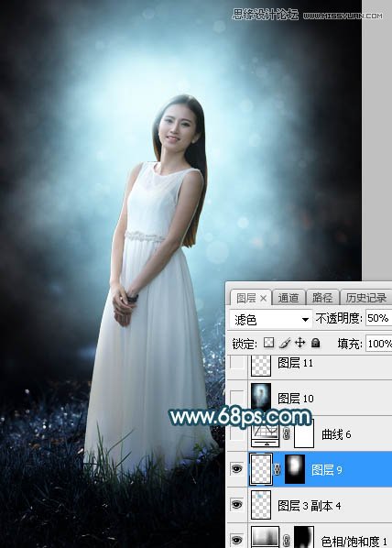392x548 pixels.
Task: Click mask link icon on 图层 9
Action: coord(278,470)
